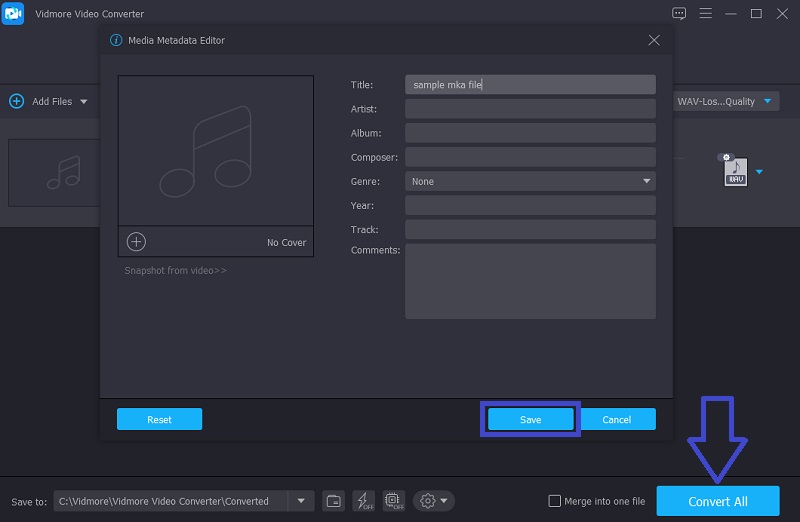Click the WAV output format file icon
Screen dimensions: 800x522
735,172
